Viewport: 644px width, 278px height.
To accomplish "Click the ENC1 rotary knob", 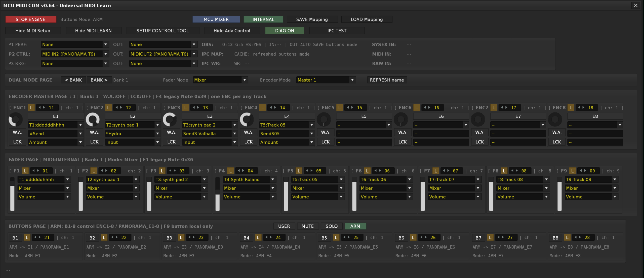I will point(16,120).
